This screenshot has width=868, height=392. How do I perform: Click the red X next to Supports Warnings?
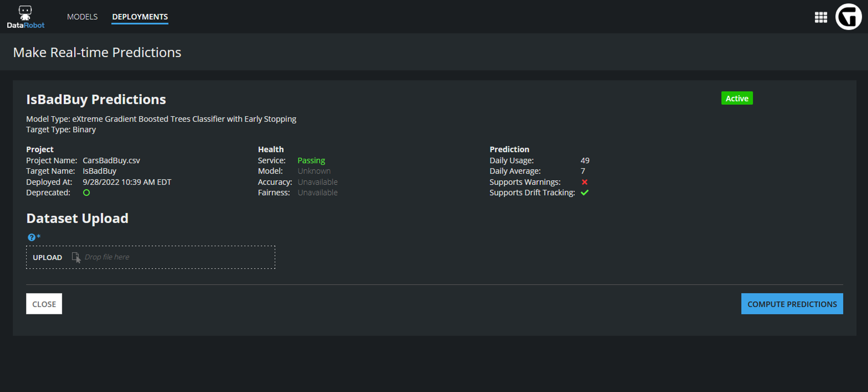coord(585,182)
